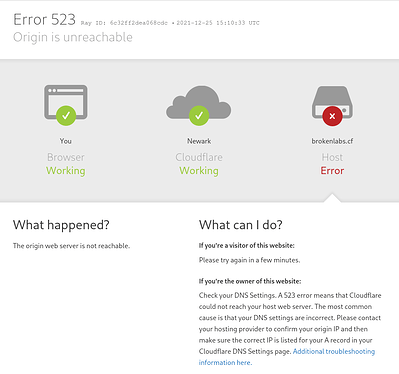
Task: Click Origin is unreachable subtitle
Action: click(73, 37)
